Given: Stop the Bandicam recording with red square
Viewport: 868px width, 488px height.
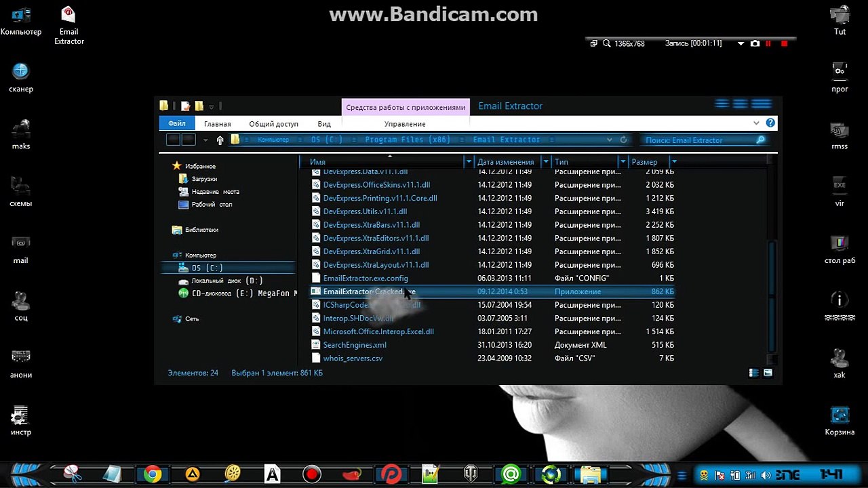Looking at the screenshot, I should point(784,43).
